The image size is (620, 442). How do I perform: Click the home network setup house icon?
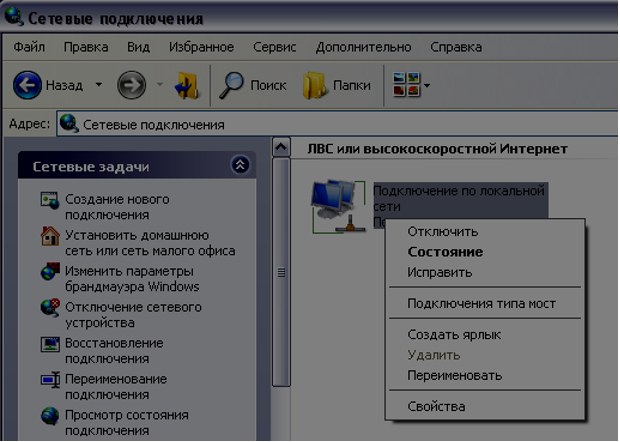50,236
